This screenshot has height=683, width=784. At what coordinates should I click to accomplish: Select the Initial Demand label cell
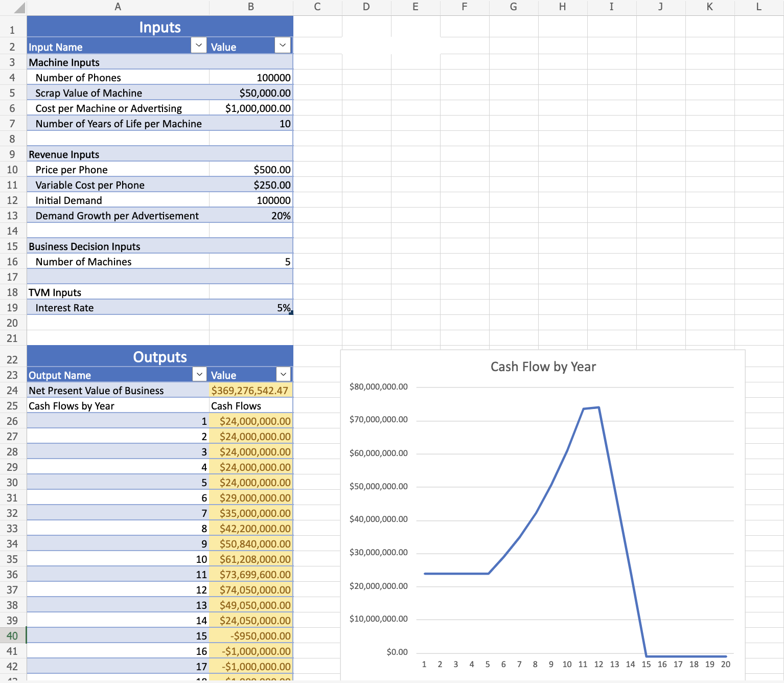(118, 200)
